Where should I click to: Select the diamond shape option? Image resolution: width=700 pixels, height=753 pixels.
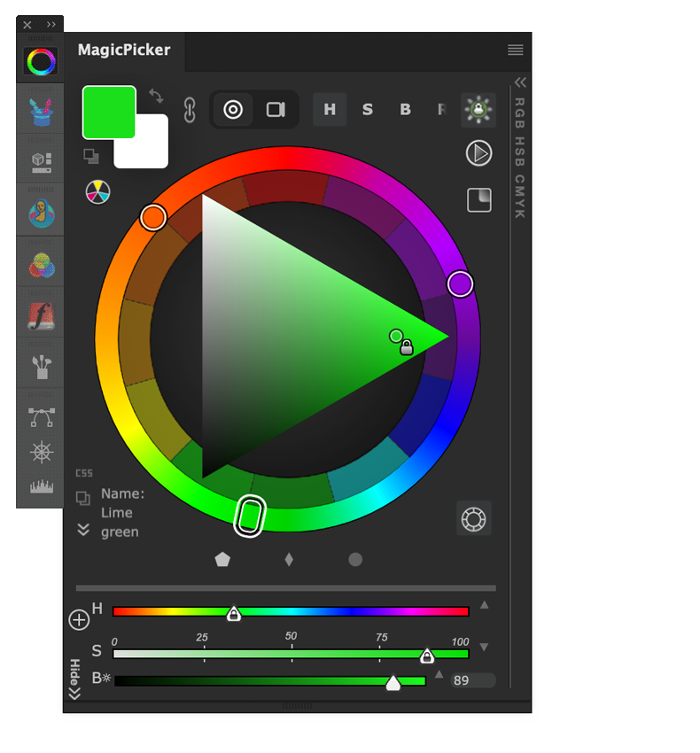point(289,560)
